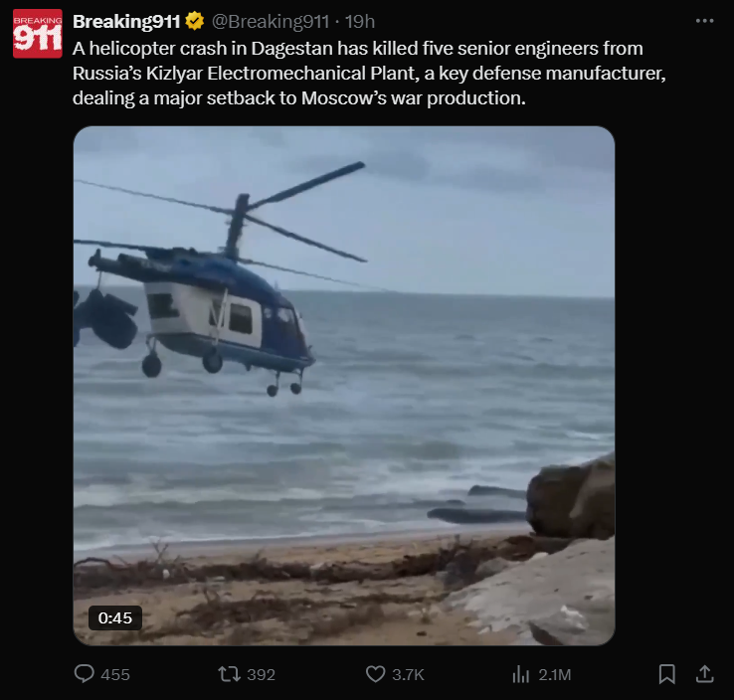Click the 0:45 video duration badge
Viewport: 734px width, 700px height.
click(x=115, y=617)
